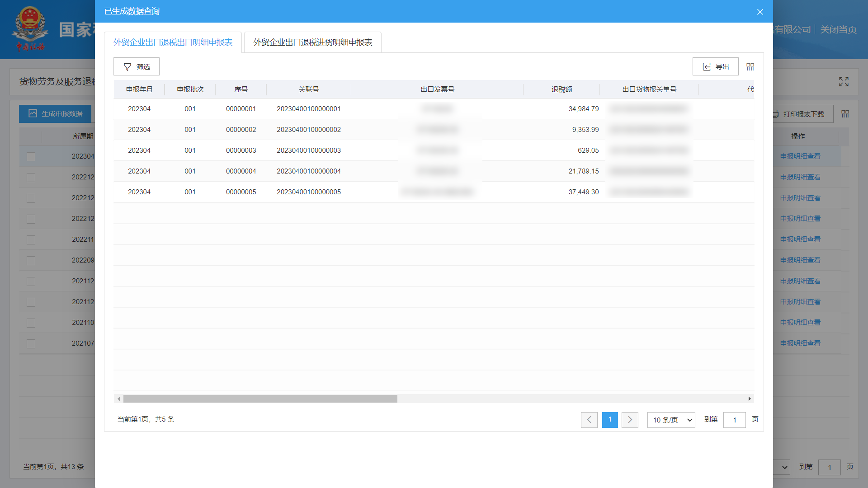Image resolution: width=868 pixels, height=488 pixels.
Task: Switch to 外贸企业出口退税进货明细申报表 tab
Action: coord(312,42)
